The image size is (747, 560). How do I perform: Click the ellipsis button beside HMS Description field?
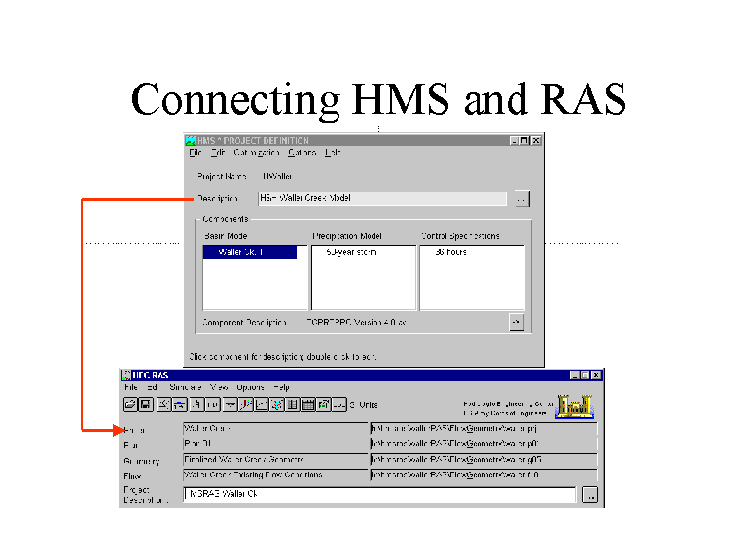[522, 198]
